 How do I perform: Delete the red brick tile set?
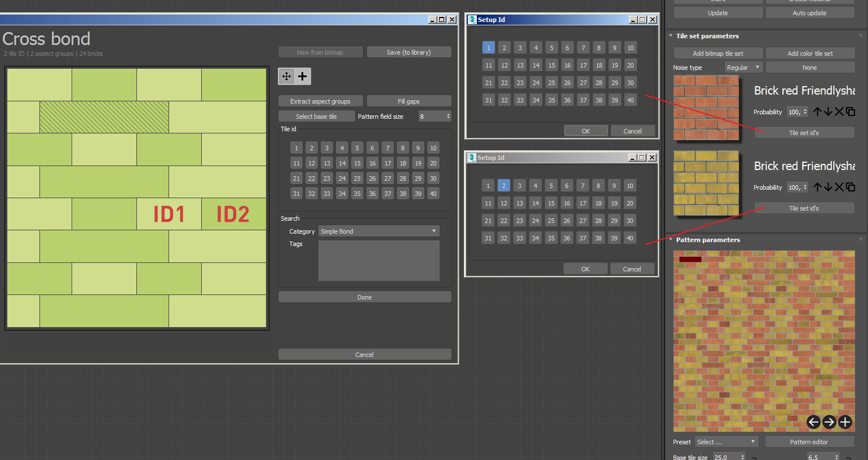839,111
